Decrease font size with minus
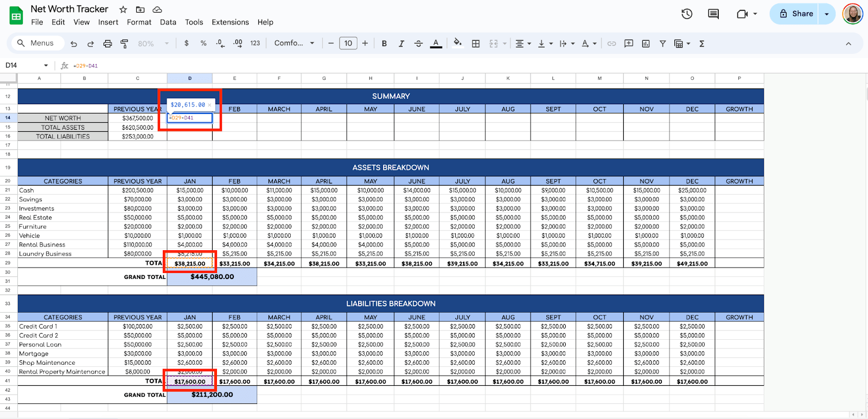868x419 pixels. (330, 43)
